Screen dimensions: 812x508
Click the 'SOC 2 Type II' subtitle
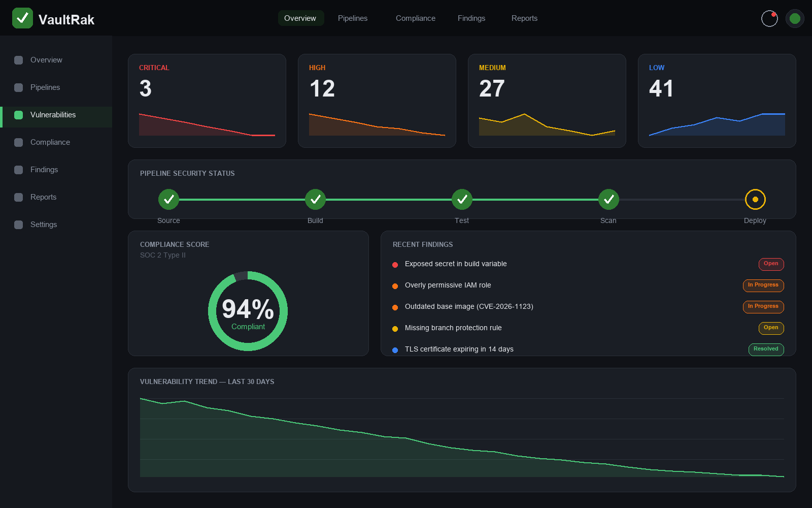pos(163,255)
